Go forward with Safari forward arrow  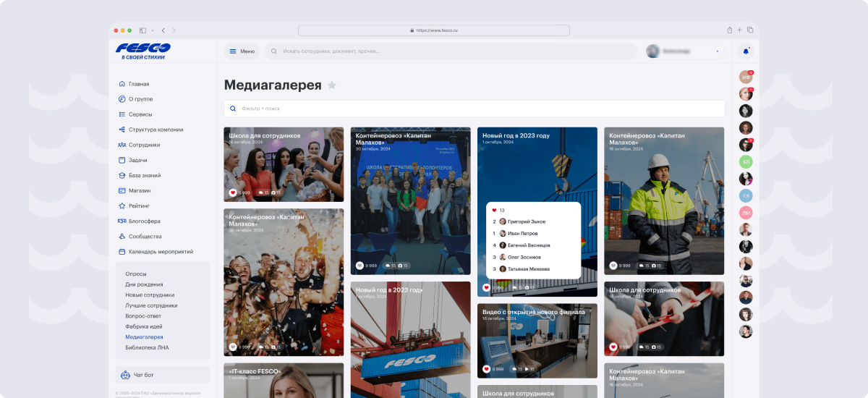tap(174, 30)
